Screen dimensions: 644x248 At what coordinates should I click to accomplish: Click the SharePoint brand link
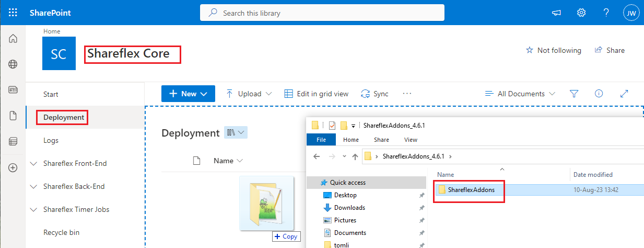click(50, 13)
